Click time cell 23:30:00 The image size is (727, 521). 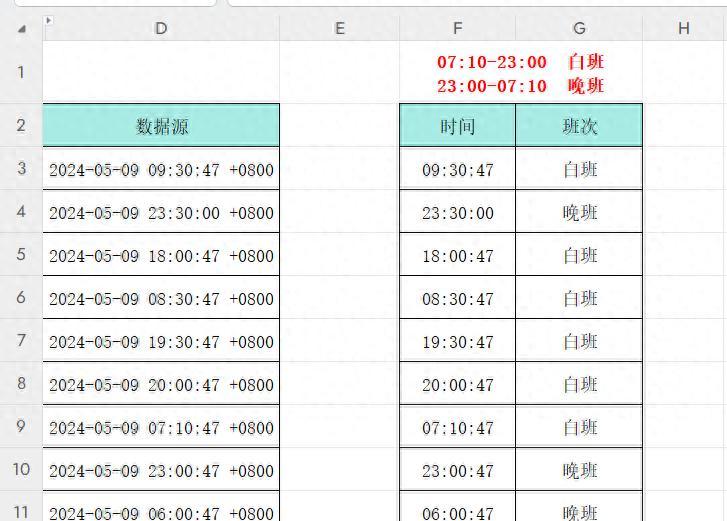pos(457,211)
